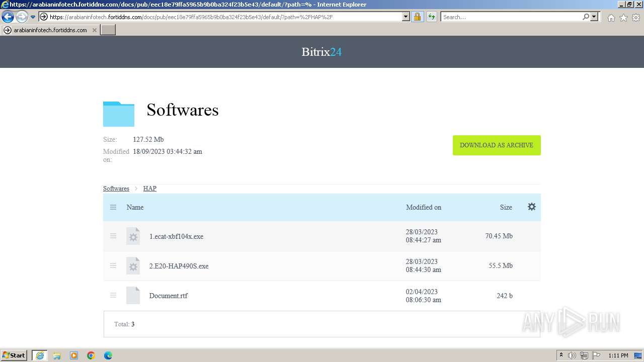Click the IE Forward arrow button

click(x=22, y=17)
